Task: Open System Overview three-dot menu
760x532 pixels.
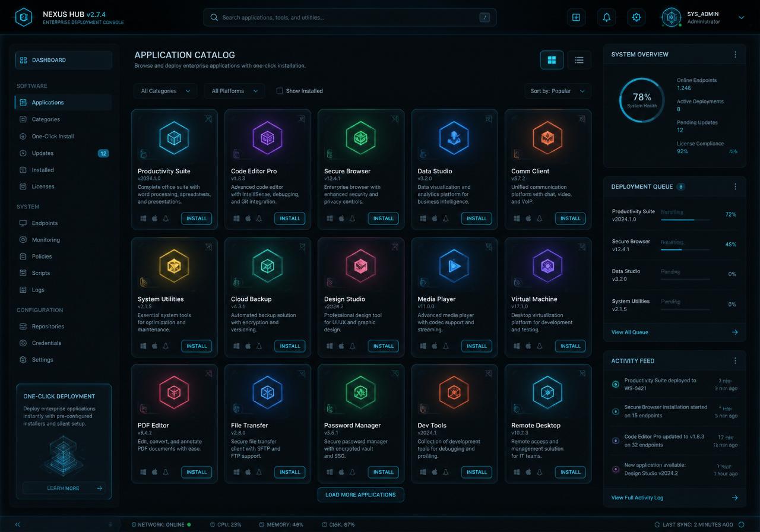Action: [735, 54]
